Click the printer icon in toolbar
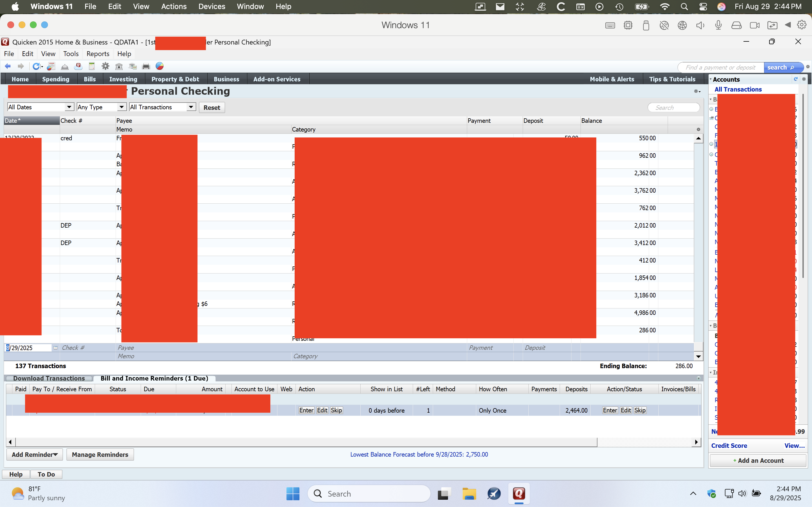The image size is (812, 507). (x=146, y=66)
